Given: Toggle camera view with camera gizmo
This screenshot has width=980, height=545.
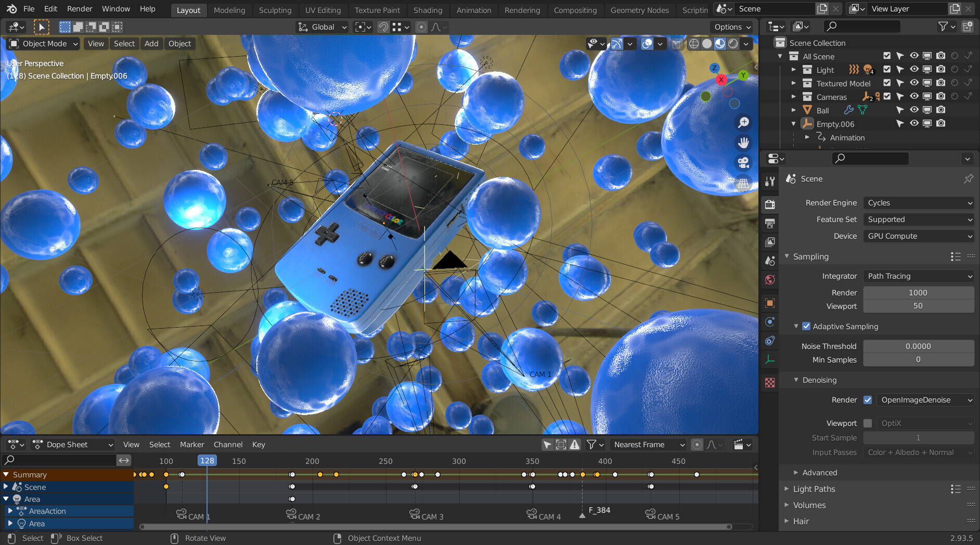Looking at the screenshot, I should tap(743, 163).
